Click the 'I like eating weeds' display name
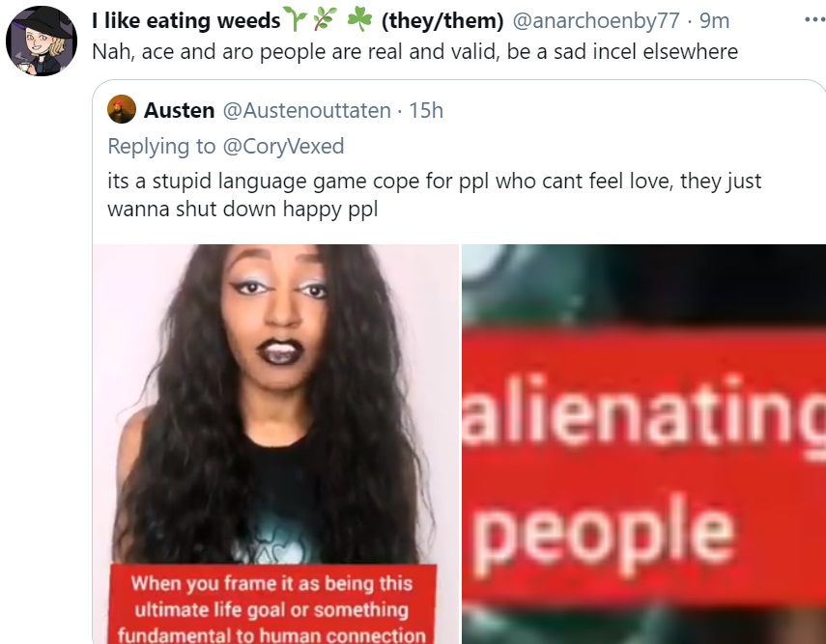This screenshot has width=826, height=644. 185,20
